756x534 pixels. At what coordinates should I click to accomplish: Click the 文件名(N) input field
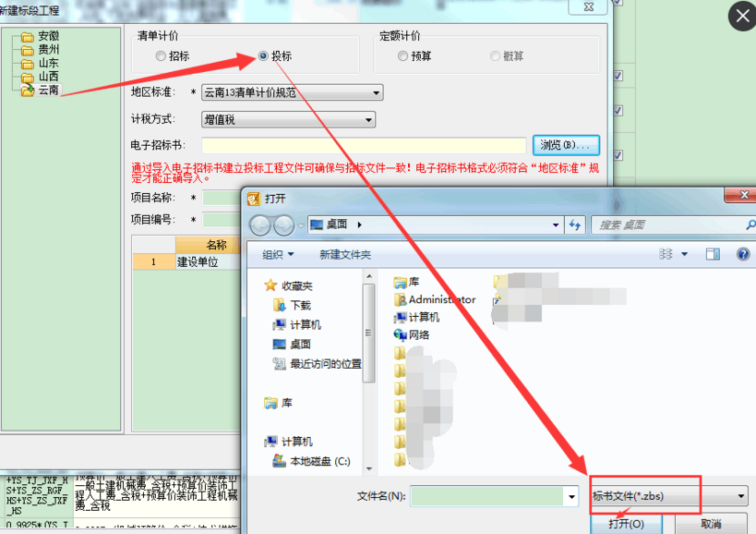tap(487, 496)
